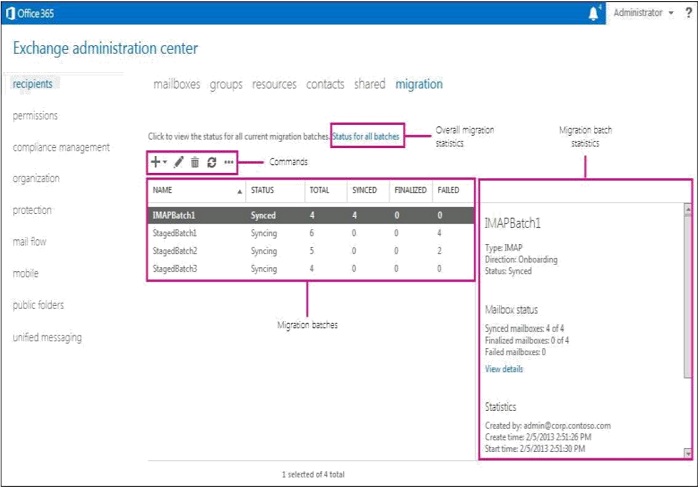Click the Syncing status of StagedBatch1
Viewport: 700px width, 488px height.
coord(263,234)
